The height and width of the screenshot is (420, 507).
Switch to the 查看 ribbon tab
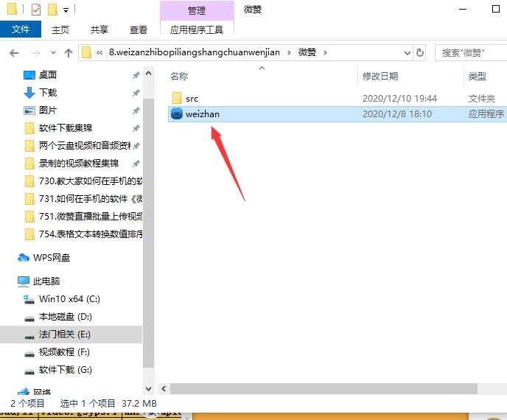[x=139, y=29]
